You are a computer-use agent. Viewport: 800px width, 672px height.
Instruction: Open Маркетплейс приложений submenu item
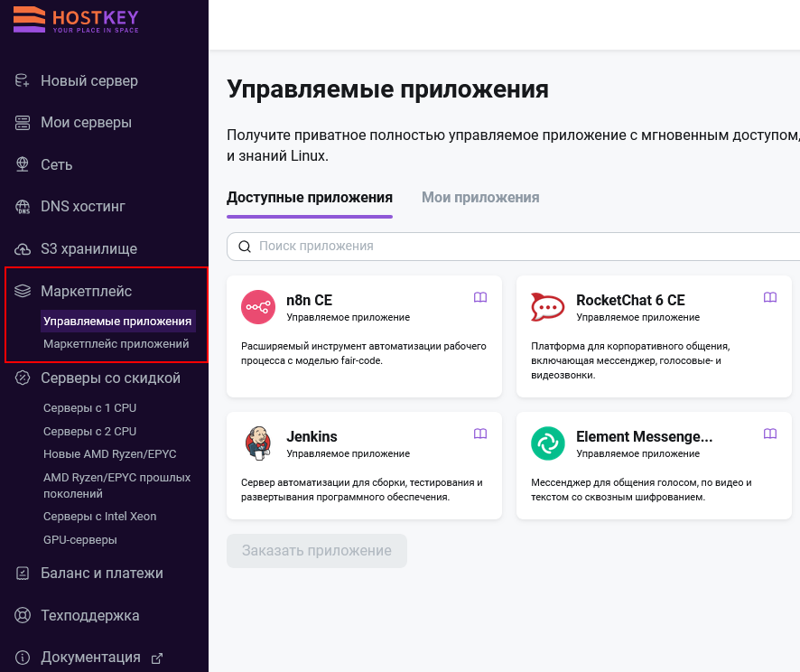(x=116, y=344)
